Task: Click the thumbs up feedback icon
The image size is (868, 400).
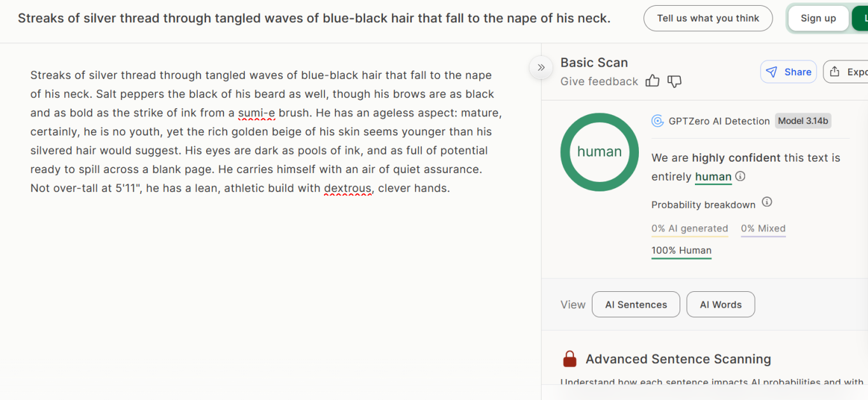Action: coord(652,81)
